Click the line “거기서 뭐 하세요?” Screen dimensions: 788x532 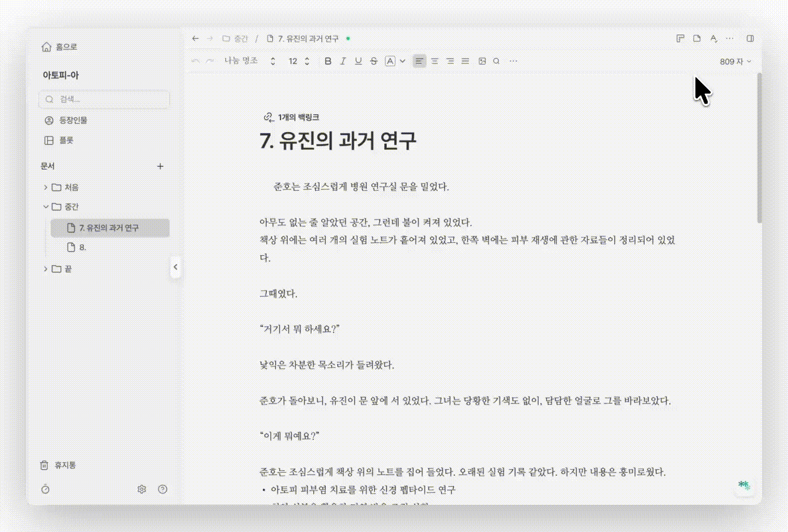click(x=299, y=329)
